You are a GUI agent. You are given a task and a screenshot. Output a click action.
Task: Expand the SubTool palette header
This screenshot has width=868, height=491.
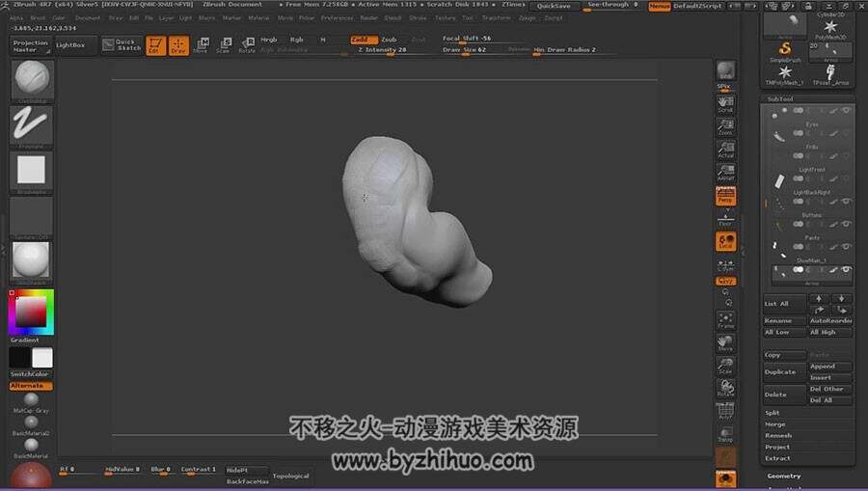(780, 99)
